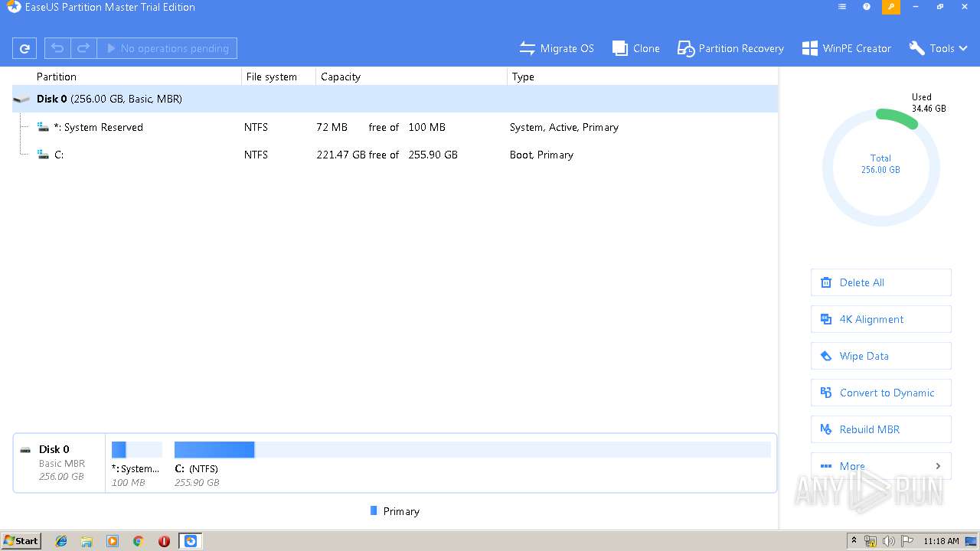Expand the Tools dropdown menu

pos(939,48)
